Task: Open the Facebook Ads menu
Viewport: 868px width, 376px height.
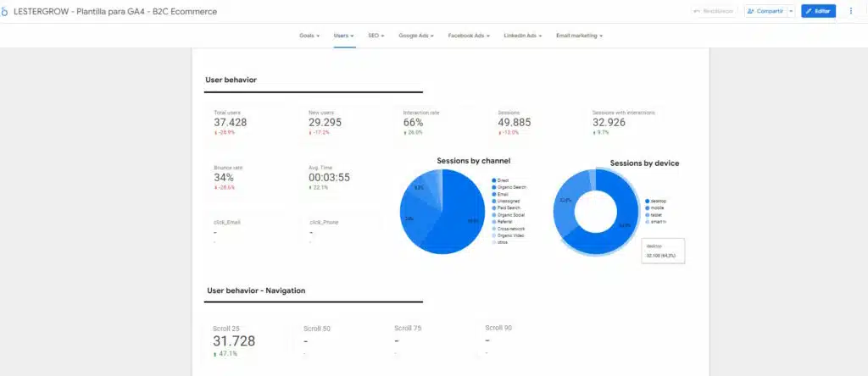Action: 469,36
